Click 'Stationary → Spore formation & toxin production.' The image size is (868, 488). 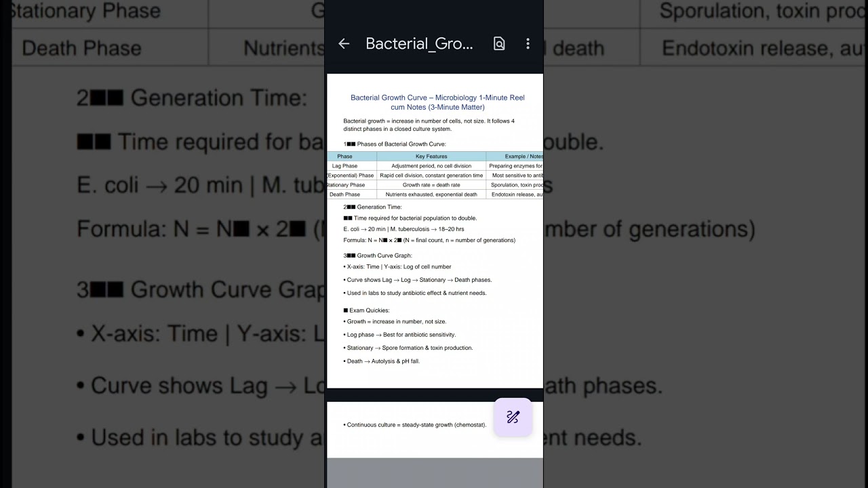408,348
